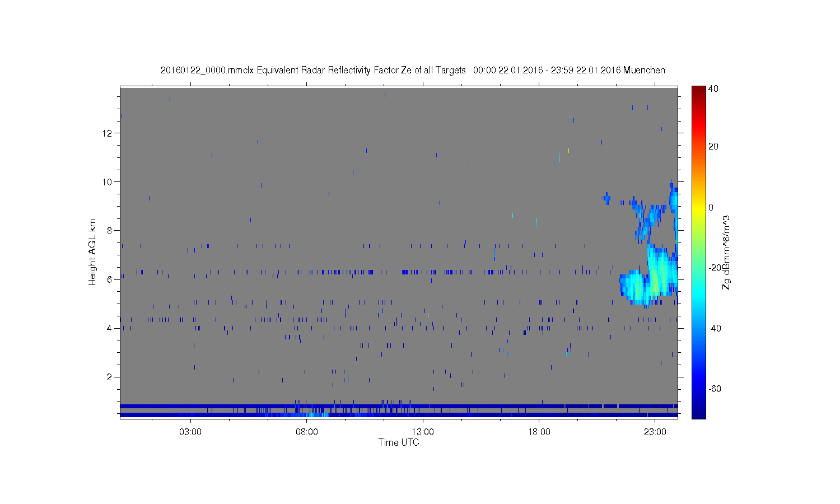The height and width of the screenshot is (504, 840).
Task: Click the 23:00 time tick label
Action: point(655,432)
